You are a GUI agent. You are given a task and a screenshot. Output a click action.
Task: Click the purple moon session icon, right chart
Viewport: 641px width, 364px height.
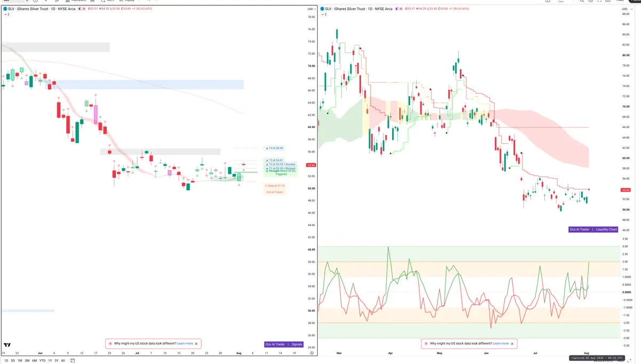coord(398,9)
